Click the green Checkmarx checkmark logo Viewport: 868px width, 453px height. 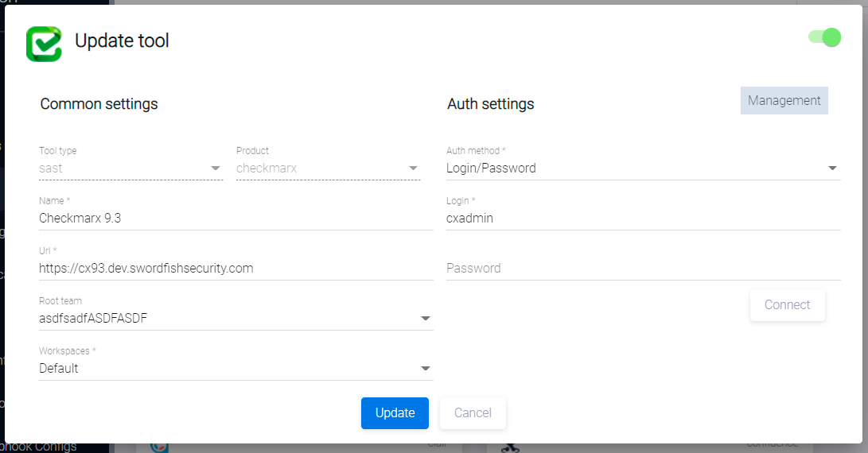[x=44, y=44]
